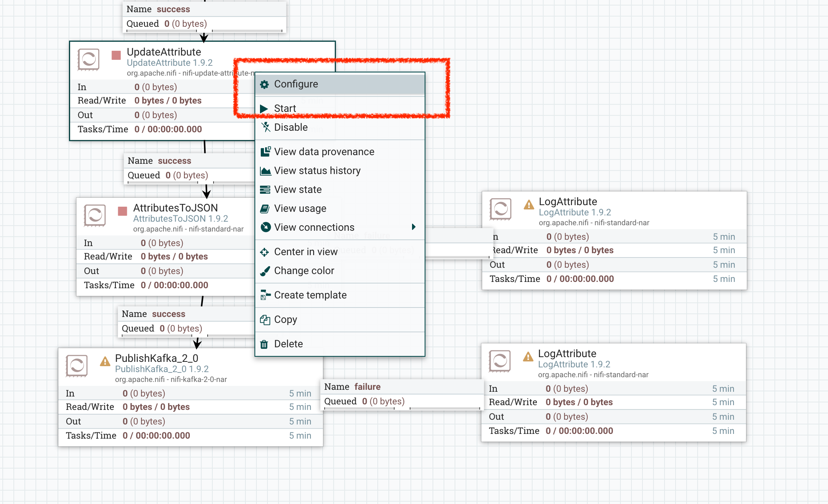Click red stopped indicator on AttributesToJSON
Viewport: 828px width, 504px height.
click(123, 211)
